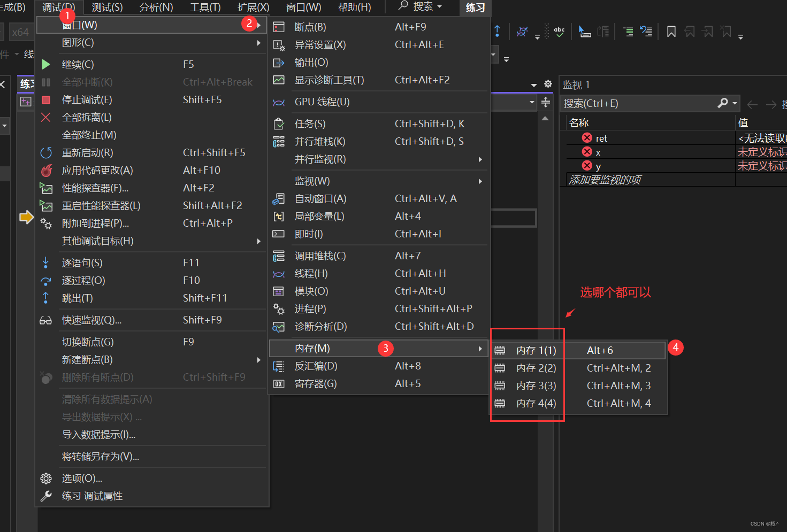This screenshot has width=787, height=532.
Task: Open editor settings gear icon
Action: tap(548, 84)
